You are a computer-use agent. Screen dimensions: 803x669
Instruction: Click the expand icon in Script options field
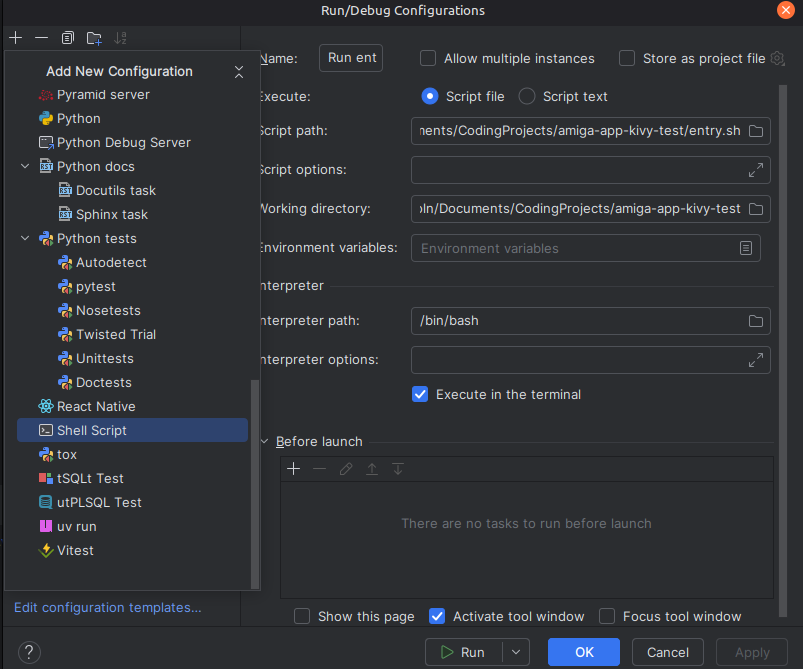click(x=756, y=170)
